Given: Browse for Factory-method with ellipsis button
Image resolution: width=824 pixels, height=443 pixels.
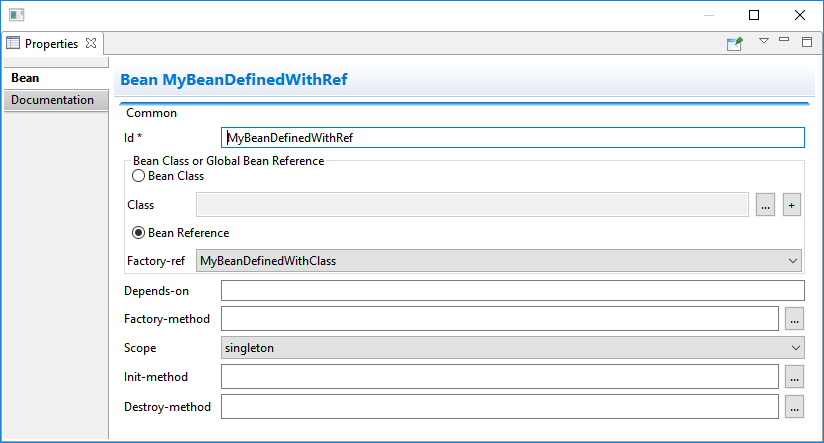Looking at the screenshot, I should pos(793,320).
